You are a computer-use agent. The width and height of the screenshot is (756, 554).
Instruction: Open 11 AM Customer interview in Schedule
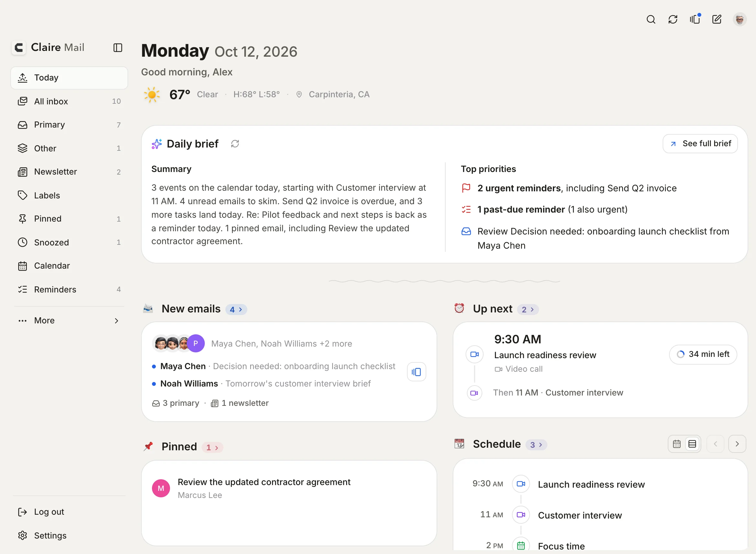(580, 515)
